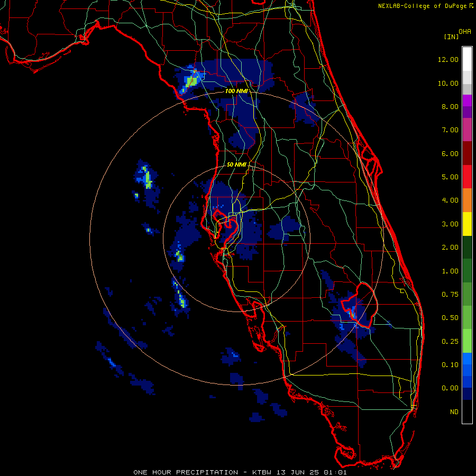Screen dimensions: 476x476
Task: Click the orange legend swatch near 4.00
Action: pos(467,200)
